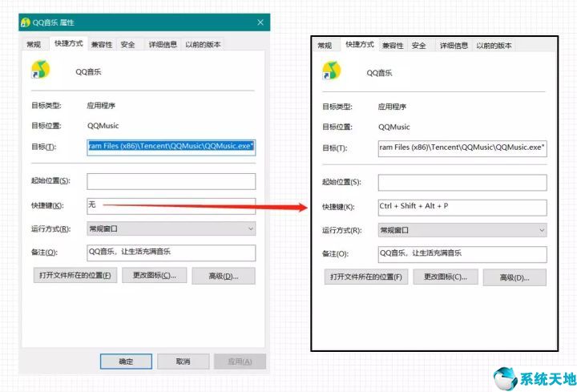This screenshot has width=577, height=392.
Task: Expand 运行方式 dropdown in left dialog
Action: point(171,228)
